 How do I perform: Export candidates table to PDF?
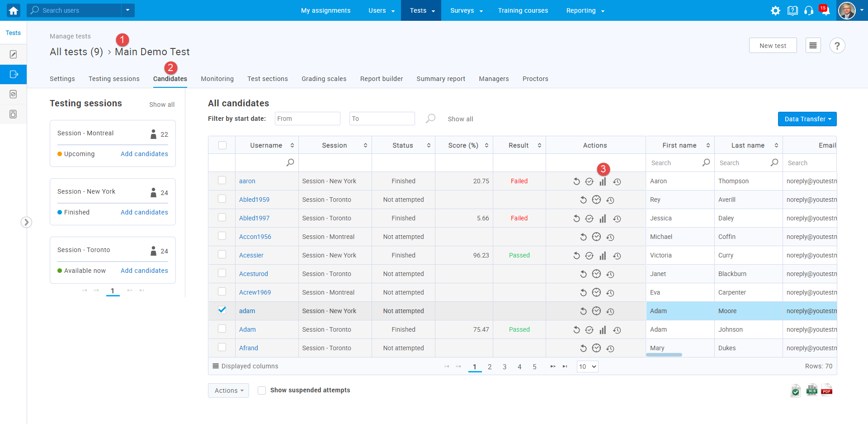[x=826, y=390]
